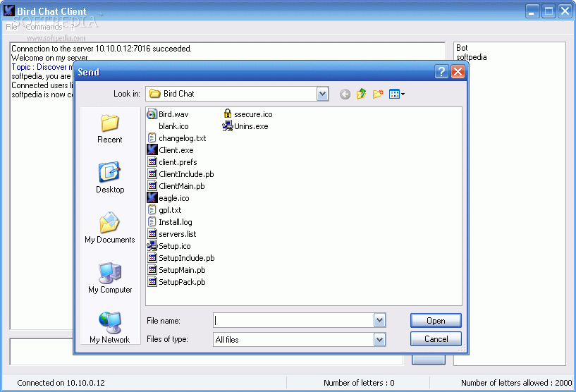Click the help question mark in Send dialog
Image resolution: width=576 pixels, height=392 pixels.
(441, 72)
